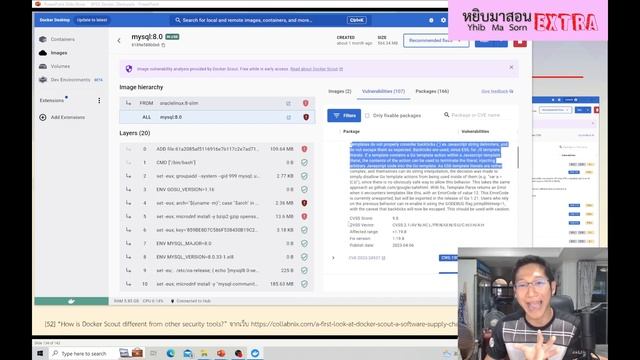The width and height of the screenshot is (640, 360).
Task: Click Docker search bar for images and containers
Action: tap(269, 20)
